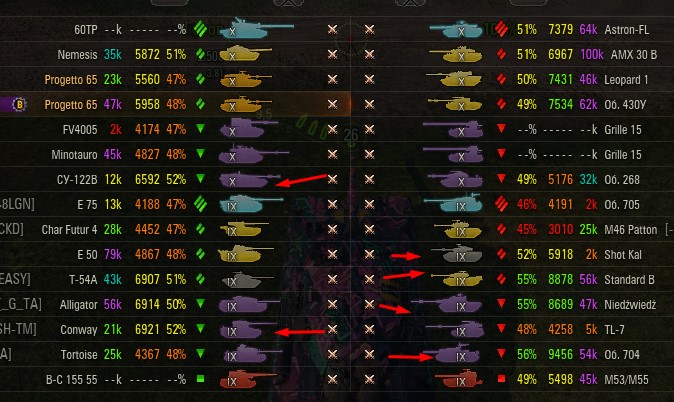Image resolution: width=674 pixels, height=402 pixels.
Task: Click the platoon badge beside Progetto 65
Action: [19, 104]
